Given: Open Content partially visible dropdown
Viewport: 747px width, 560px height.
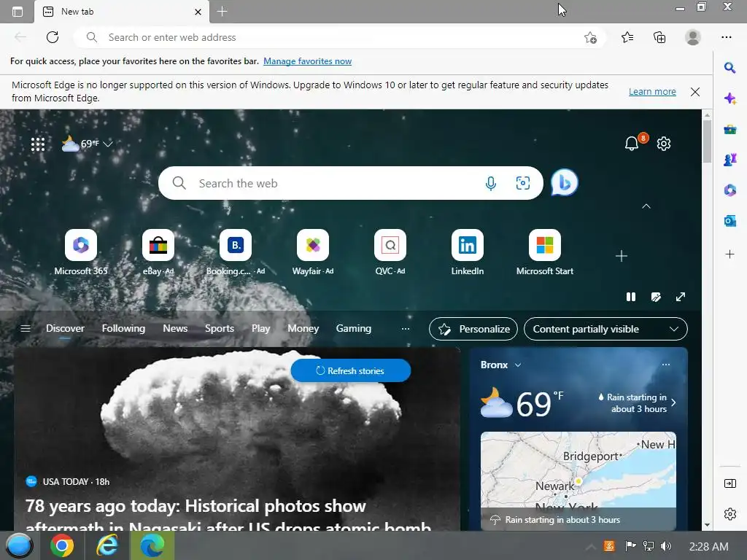Looking at the screenshot, I should pos(605,329).
